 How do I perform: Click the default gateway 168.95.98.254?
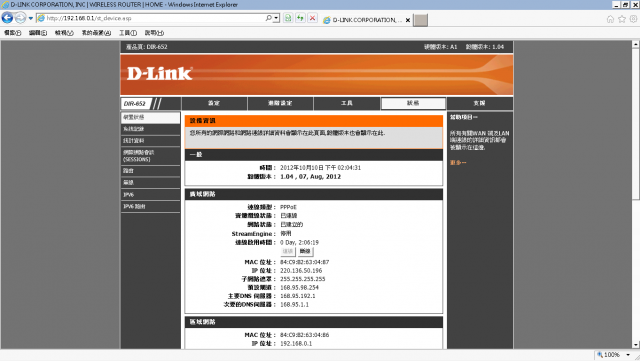click(x=299, y=287)
